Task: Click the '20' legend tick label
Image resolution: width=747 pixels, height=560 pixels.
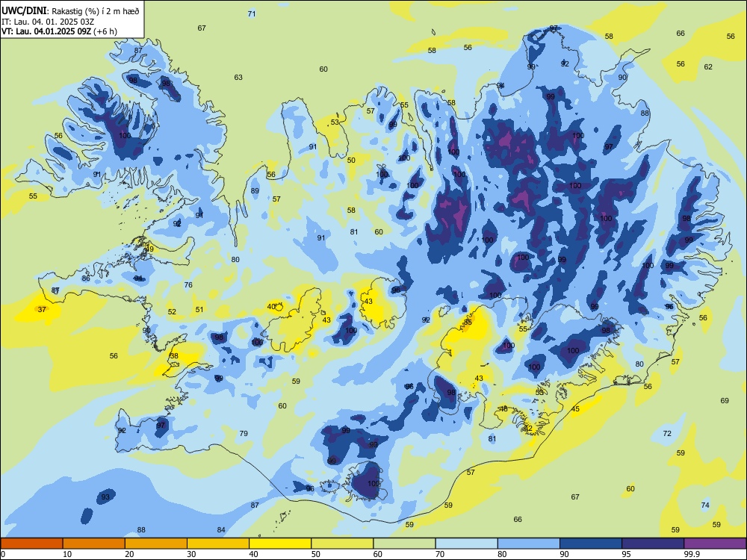Action: [129, 554]
